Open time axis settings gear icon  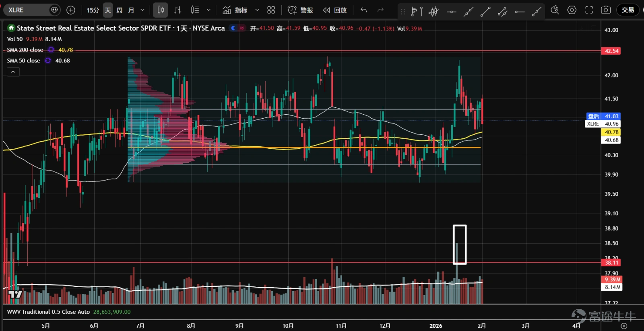point(624,326)
